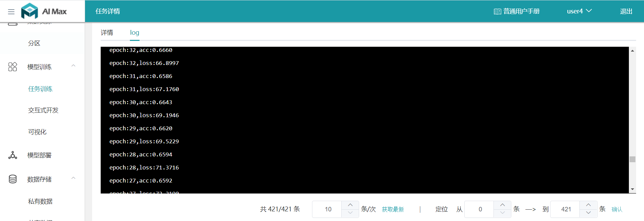Click the 数据存储 database icon
Viewport: 644px width, 221px height.
click(13, 179)
